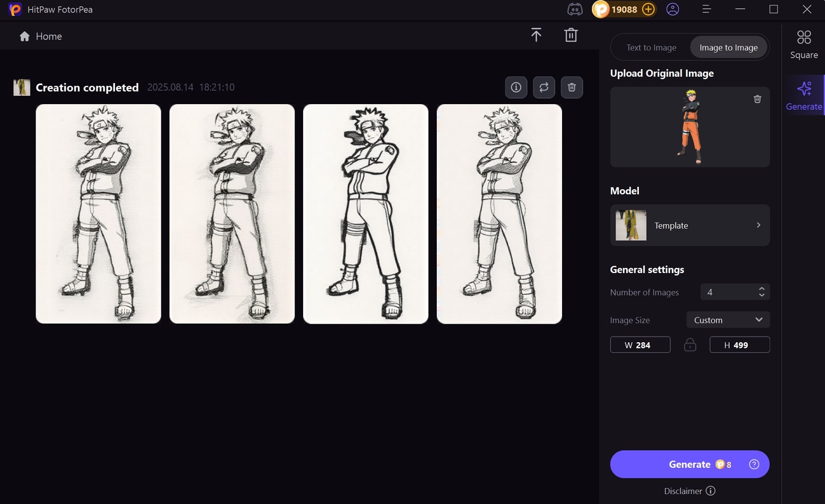This screenshot has height=504, width=825.
Task: Regenerate this creation with refresh icon
Action: tap(544, 87)
